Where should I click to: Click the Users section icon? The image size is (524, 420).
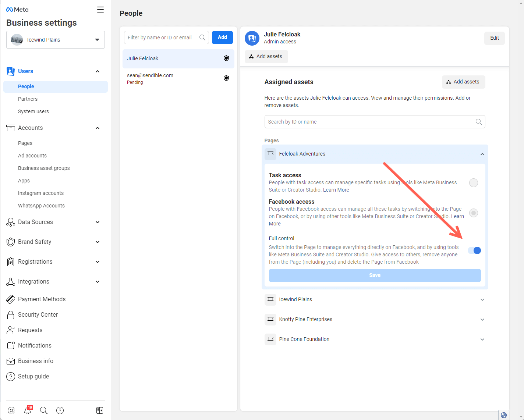click(11, 71)
